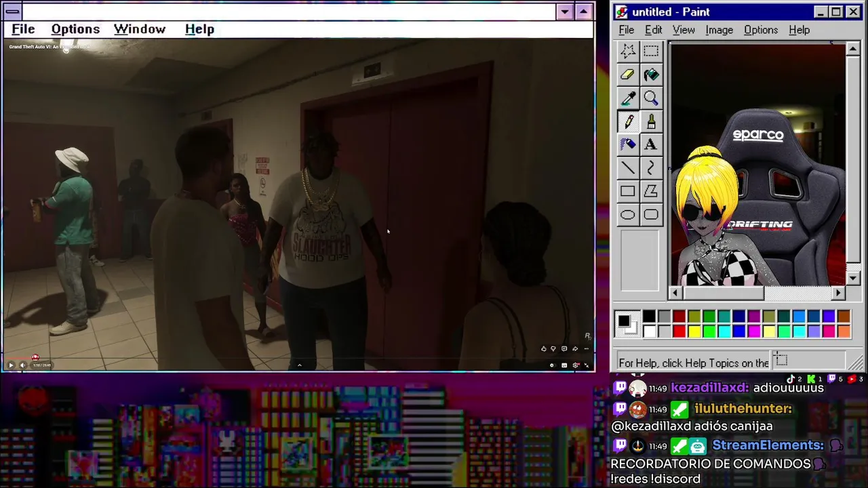Pick the Eraser tool in Paint

628,75
